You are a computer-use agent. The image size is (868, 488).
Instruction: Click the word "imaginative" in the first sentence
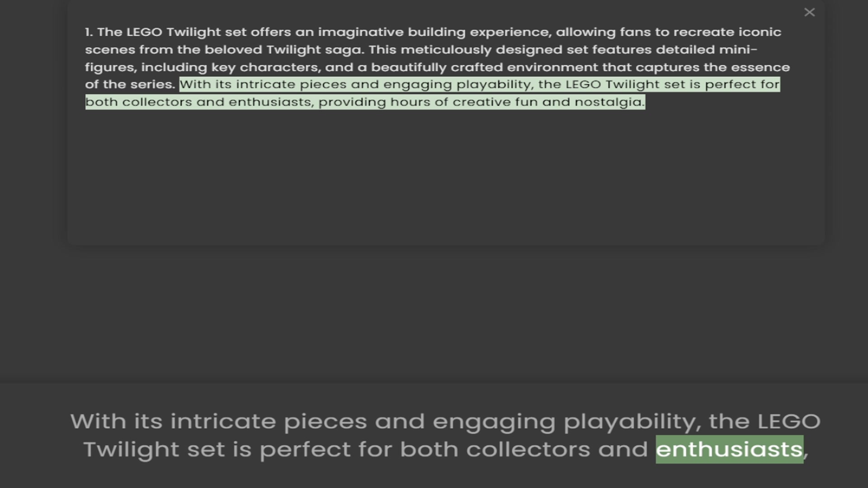point(360,32)
